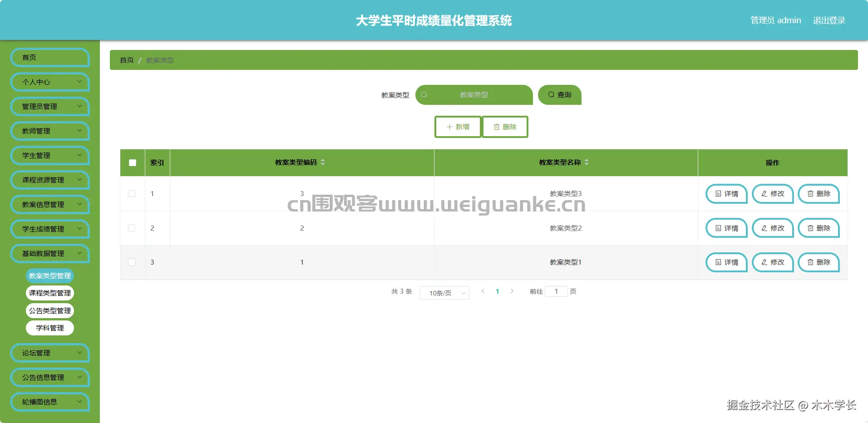Viewport: 868px width, 423px height.
Task: Click the 新增 add button
Action: click(x=458, y=127)
